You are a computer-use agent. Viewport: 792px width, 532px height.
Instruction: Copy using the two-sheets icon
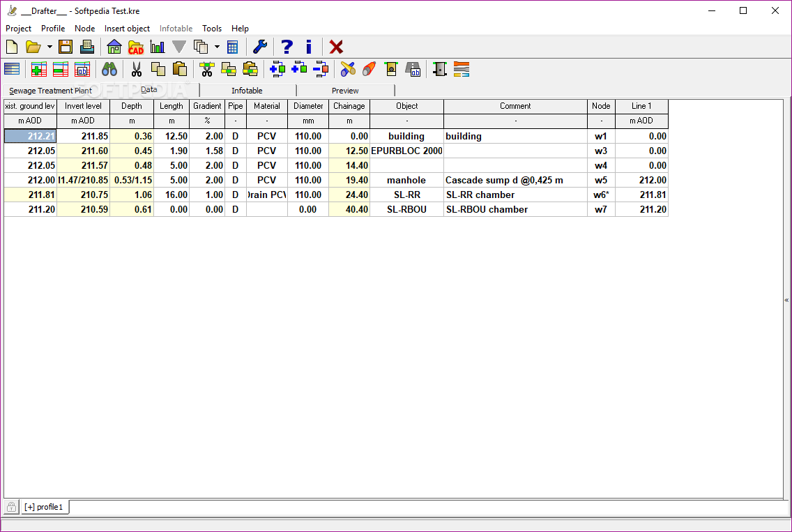click(158, 69)
